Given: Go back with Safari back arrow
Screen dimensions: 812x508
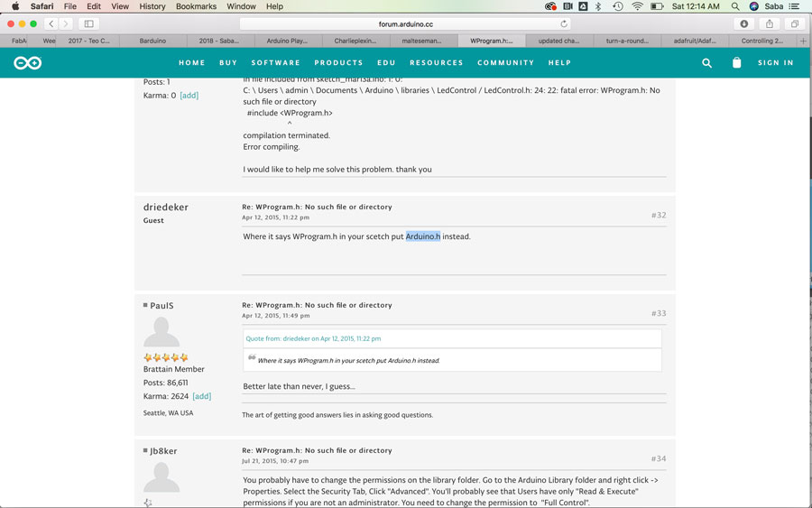Looking at the screenshot, I should (x=51, y=23).
